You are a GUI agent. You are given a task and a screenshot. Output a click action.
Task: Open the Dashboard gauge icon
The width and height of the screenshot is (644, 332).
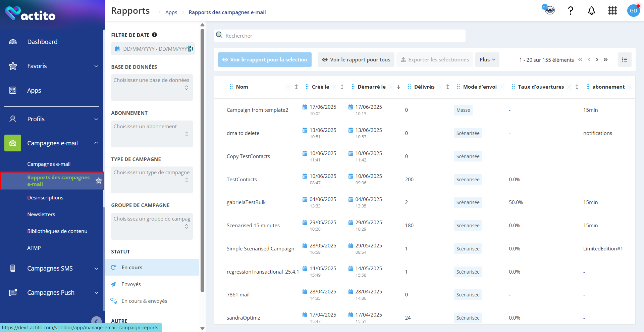tap(13, 42)
